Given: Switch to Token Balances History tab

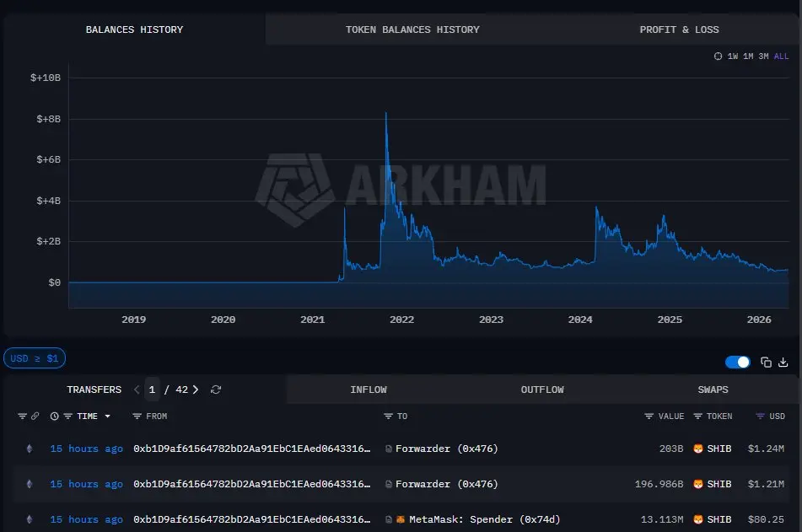Looking at the screenshot, I should 412,30.
